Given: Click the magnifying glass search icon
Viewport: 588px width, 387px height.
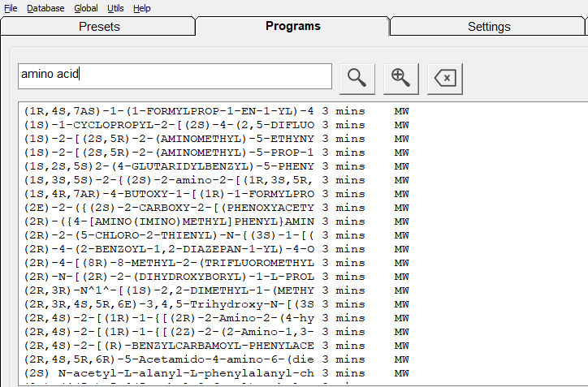Looking at the screenshot, I should coord(357,77).
